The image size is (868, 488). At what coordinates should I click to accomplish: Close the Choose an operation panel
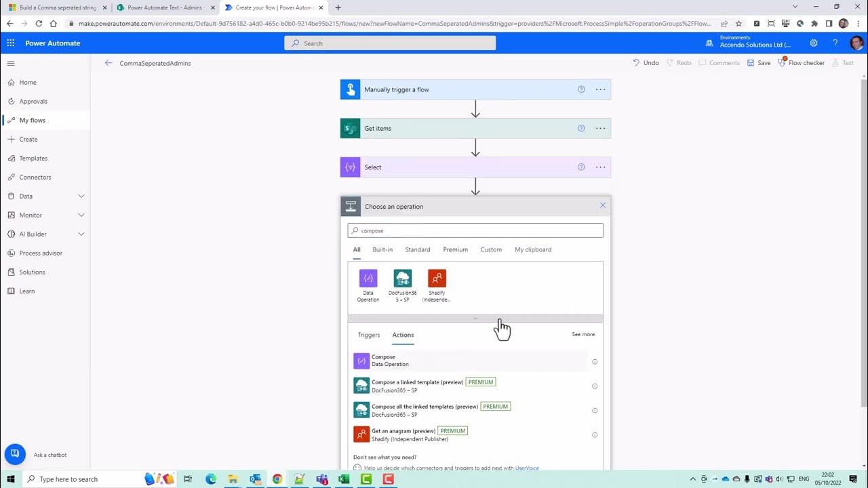pos(603,205)
